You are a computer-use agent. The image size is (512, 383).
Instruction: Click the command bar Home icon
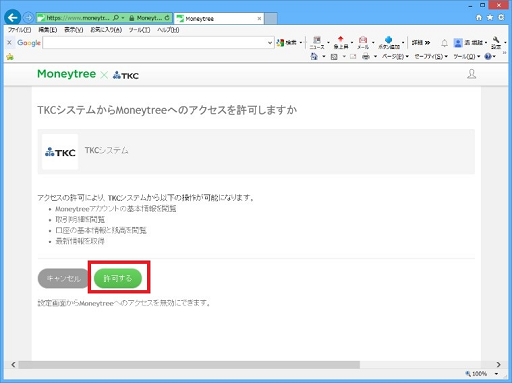coord(314,56)
